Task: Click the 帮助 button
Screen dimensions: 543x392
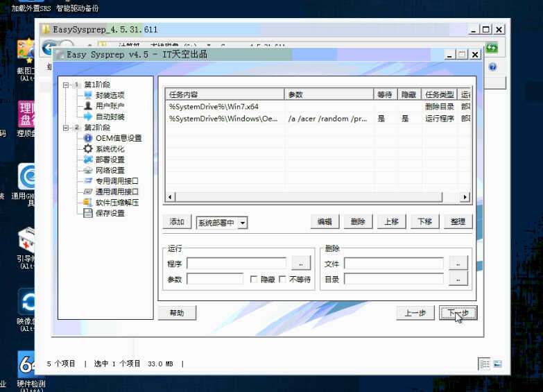Action: [x=177, y=313]
